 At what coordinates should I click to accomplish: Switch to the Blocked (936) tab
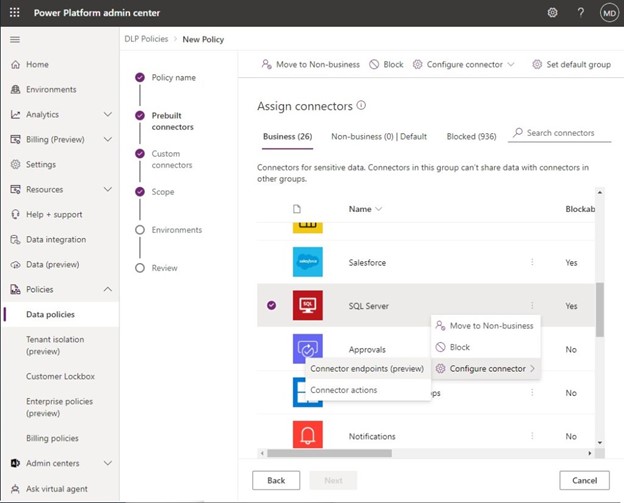click(470, 136)
